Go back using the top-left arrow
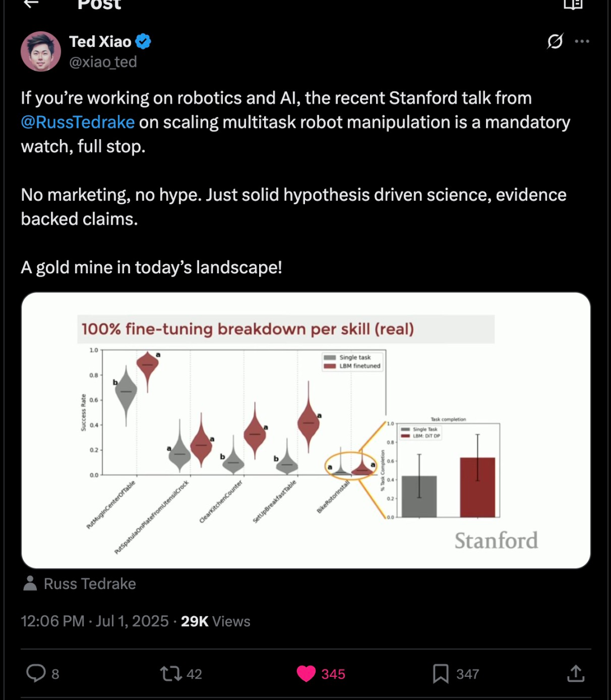Screen dimensions: 611x700 click(x=31, y=3)
